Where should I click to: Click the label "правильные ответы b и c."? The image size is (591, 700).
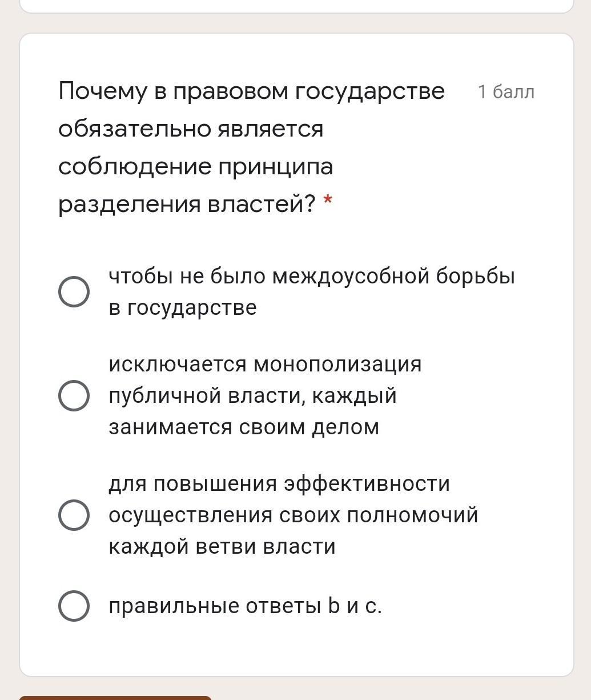click(245, 606)
